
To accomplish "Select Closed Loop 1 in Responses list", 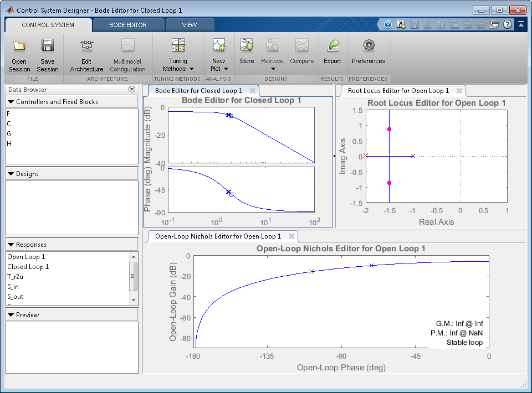I will click(28, 267).
